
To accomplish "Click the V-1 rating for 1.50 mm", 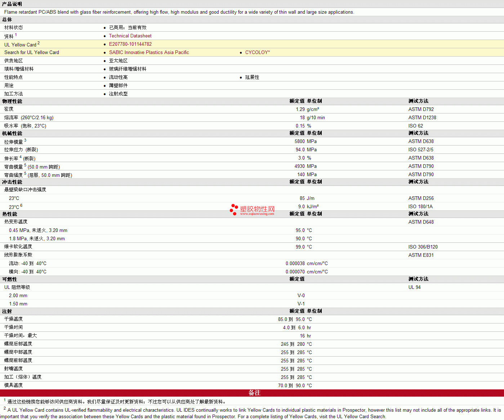I will (x=301, y=304).
